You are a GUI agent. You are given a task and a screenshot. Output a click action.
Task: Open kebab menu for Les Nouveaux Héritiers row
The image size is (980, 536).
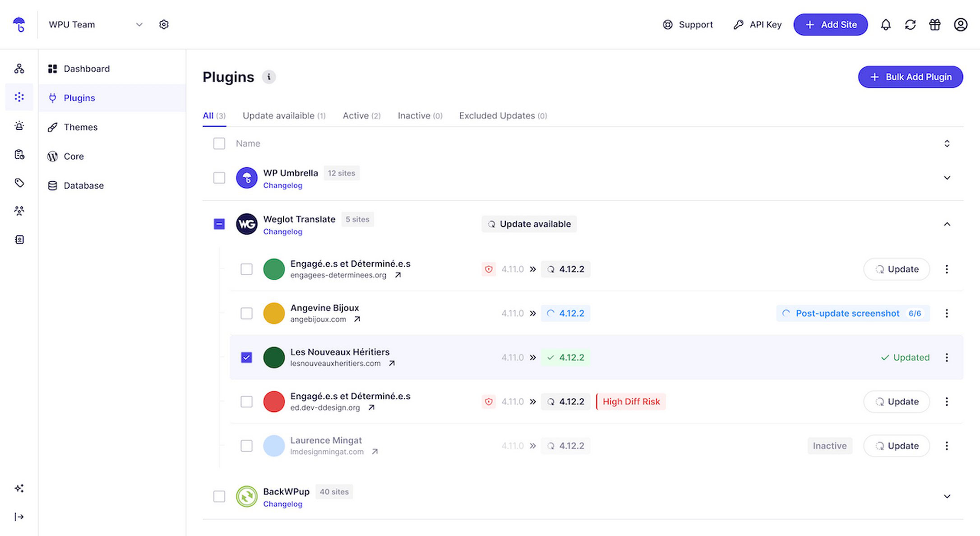click(947, 357)
